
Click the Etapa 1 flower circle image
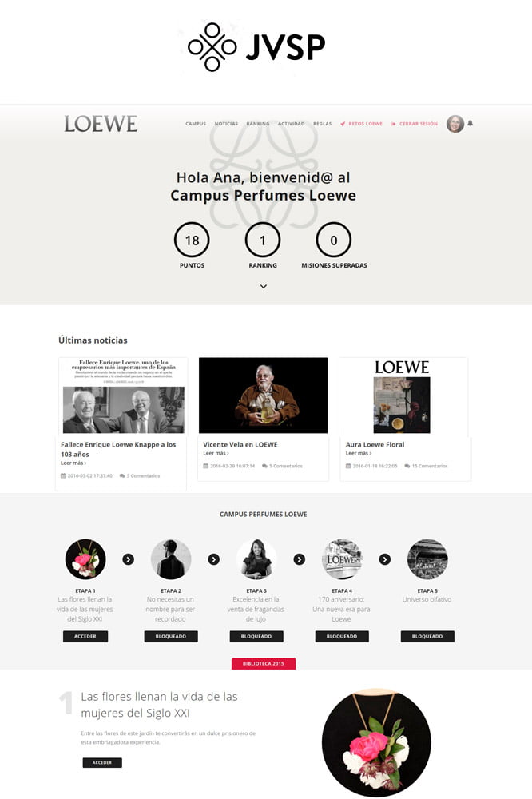(x=85, y=559)
